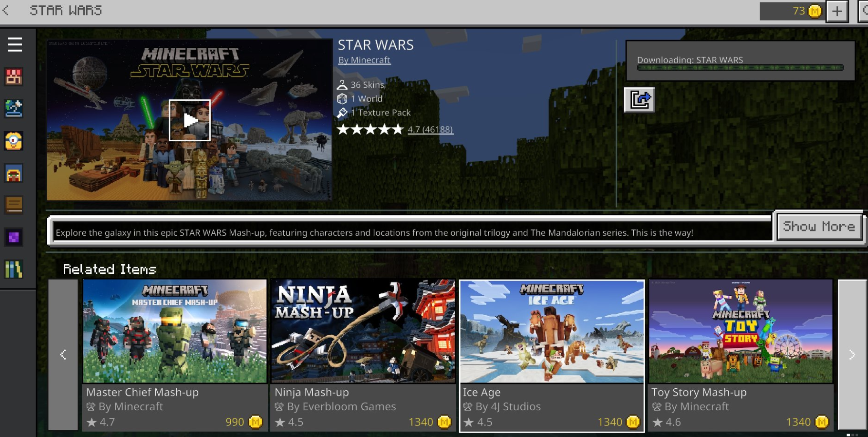
Task: Click the '990' price on Master Chief Mash-up
Action: click(x=235, y=422)
